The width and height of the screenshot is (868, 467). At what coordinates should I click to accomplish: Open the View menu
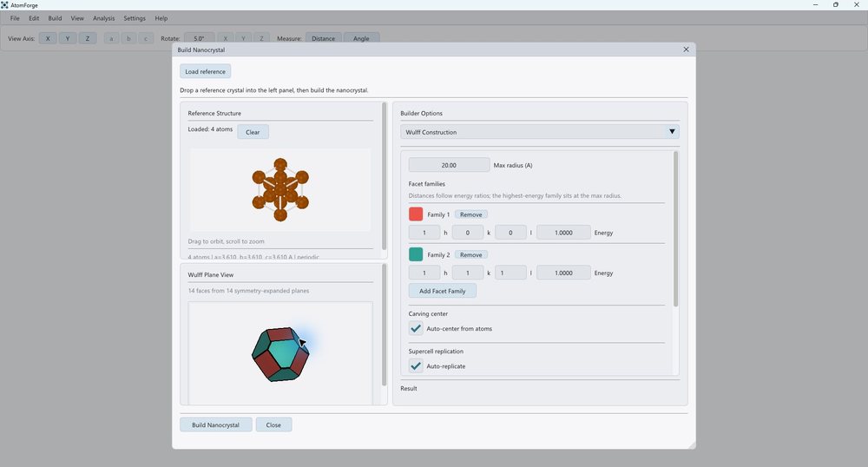pyautogui.click(x=77, y=18)
